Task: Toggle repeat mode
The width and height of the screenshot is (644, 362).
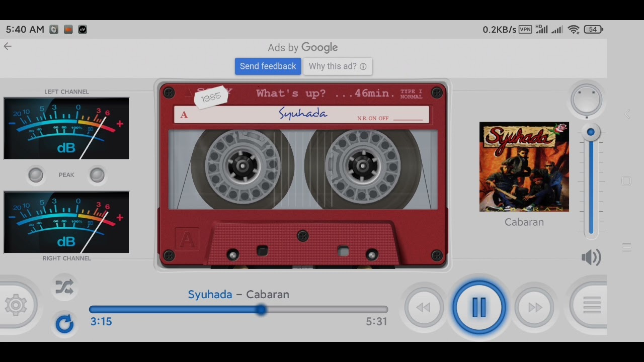Action: coord(64,324)
